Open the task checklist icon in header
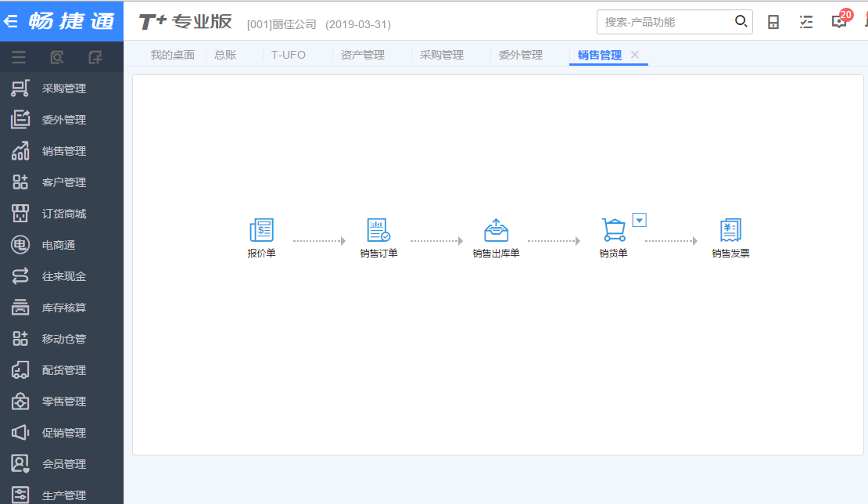This screenshot has width=868, height=504. tap(806, 22)
